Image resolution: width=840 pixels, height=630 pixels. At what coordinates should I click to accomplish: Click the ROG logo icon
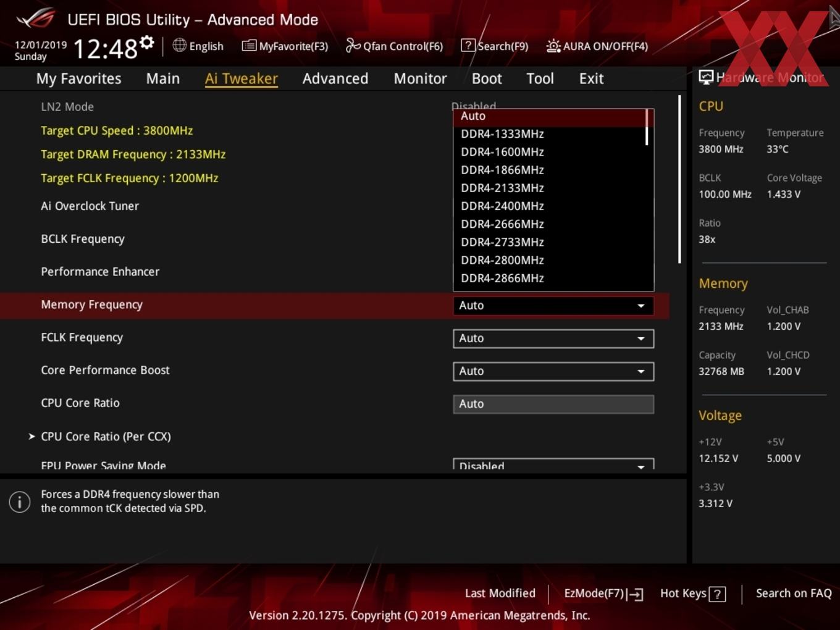(35, 19)
